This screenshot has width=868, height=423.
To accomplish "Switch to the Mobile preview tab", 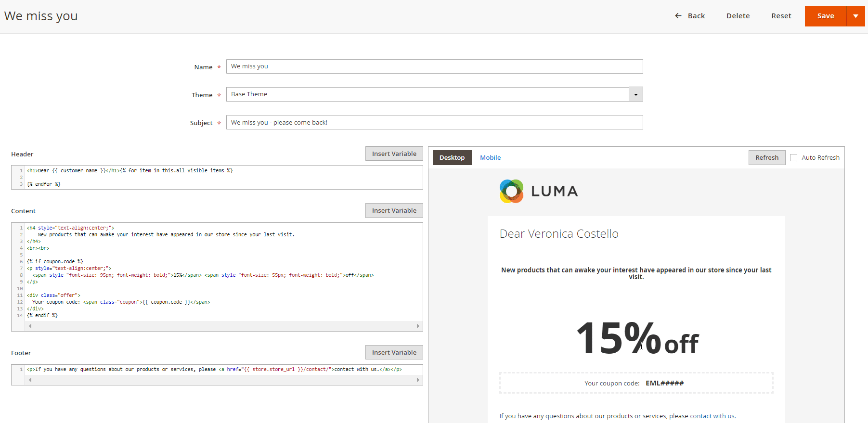I will pyautogui.click(x=490, y=157).
